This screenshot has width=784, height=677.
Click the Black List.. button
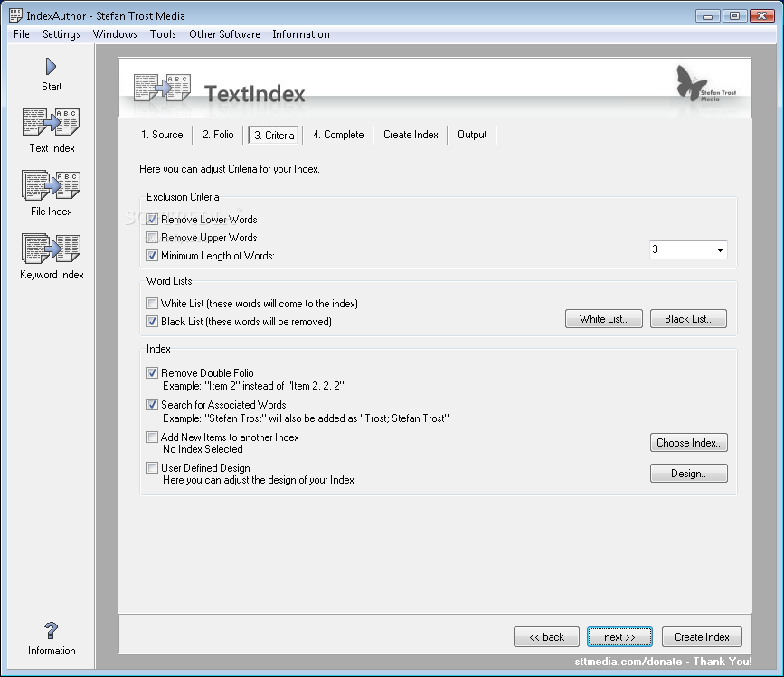[688, 319]
